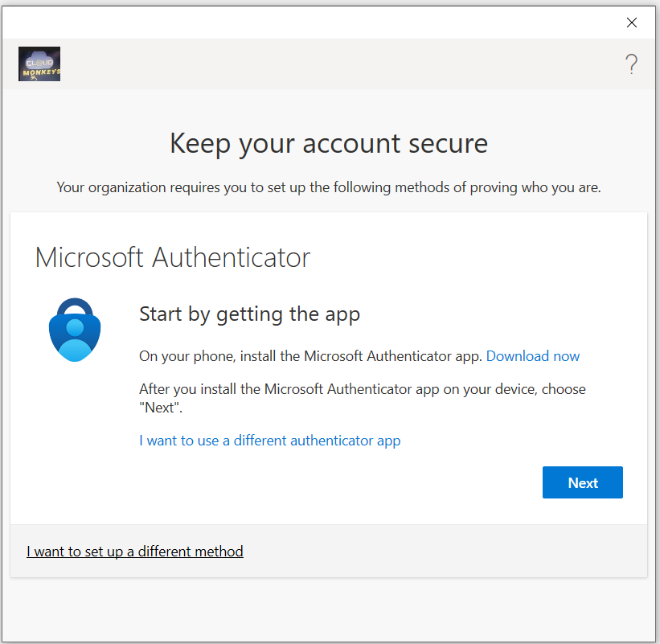Click the "Keep your account secure" heading
The image size is (660, 644).
[x=329, y=144]
